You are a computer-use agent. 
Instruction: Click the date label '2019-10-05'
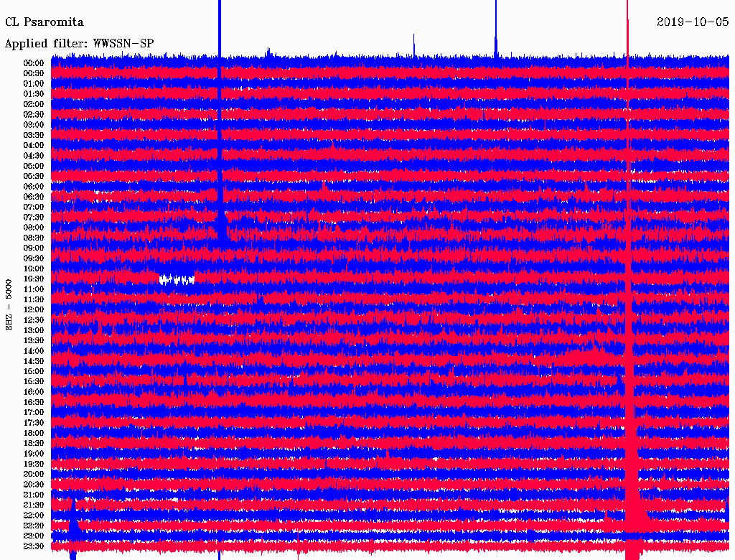(693, 22)
